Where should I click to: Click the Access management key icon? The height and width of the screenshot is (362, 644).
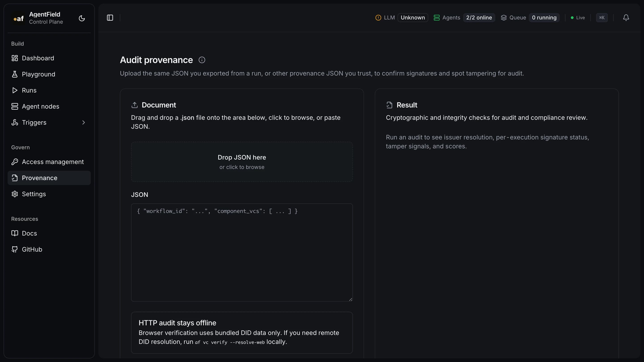point(15,162)
